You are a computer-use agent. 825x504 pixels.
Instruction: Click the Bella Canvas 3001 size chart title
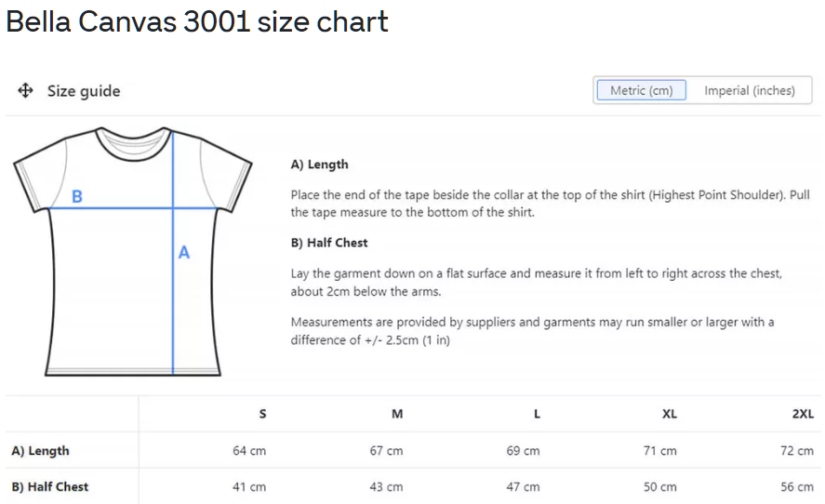[196, 21]
